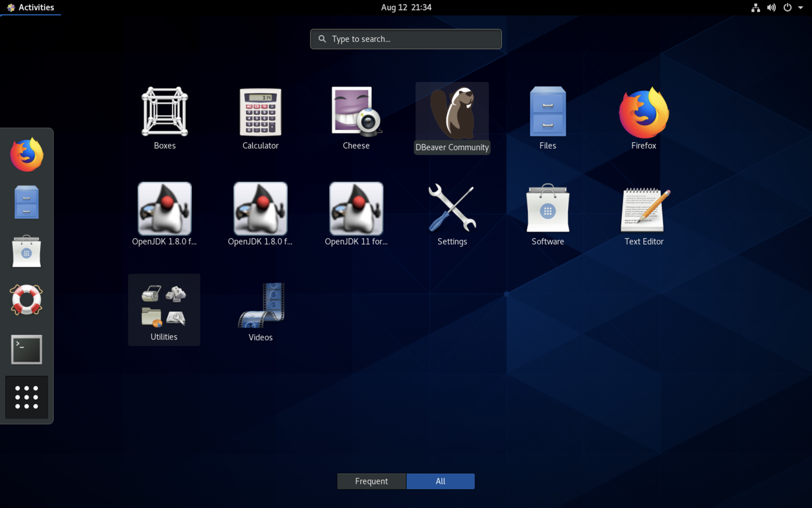The image size is (812, 508).
Task: Open the Help lifesaver icon in dock
Action: coord(26,300)
